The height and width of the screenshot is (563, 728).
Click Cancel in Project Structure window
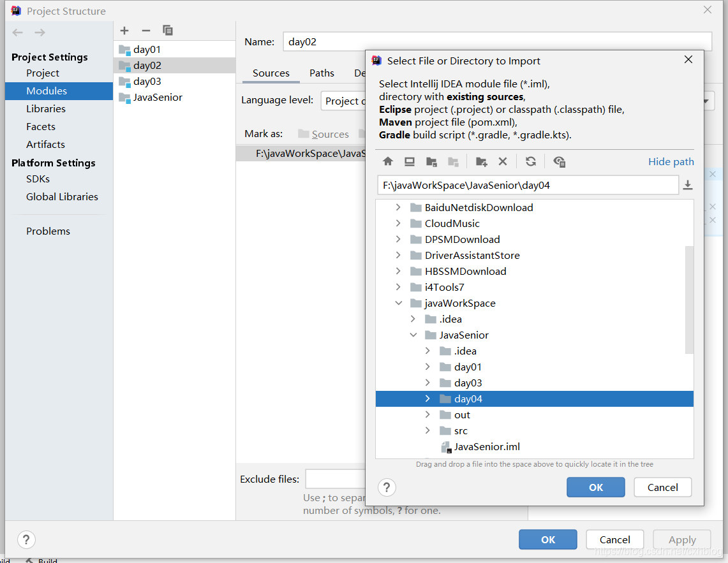614,540
